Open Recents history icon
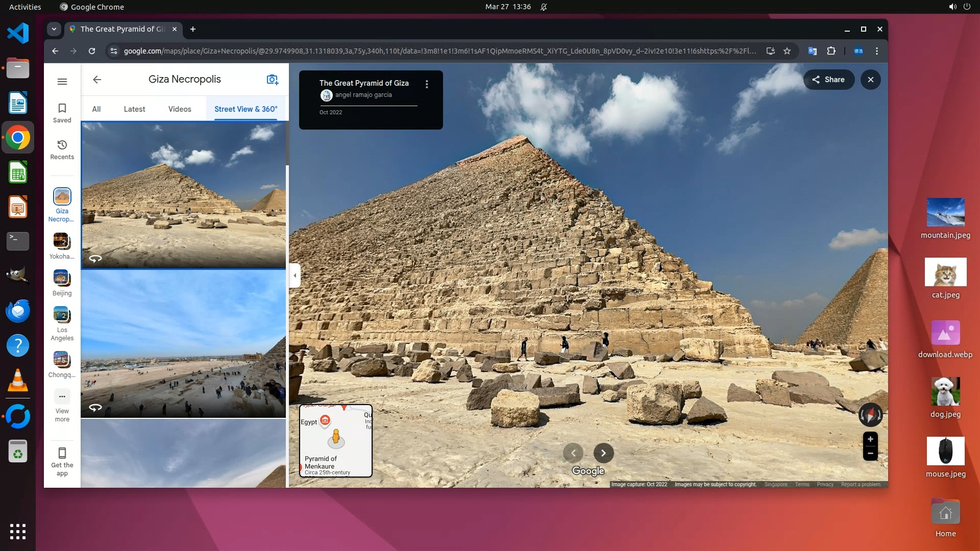This screenshot has height=551, width=980. click(x=62, y=149)
